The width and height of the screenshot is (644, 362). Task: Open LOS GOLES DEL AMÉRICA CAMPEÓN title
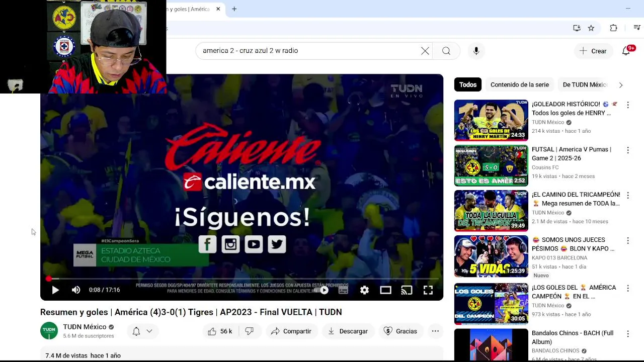574,292
